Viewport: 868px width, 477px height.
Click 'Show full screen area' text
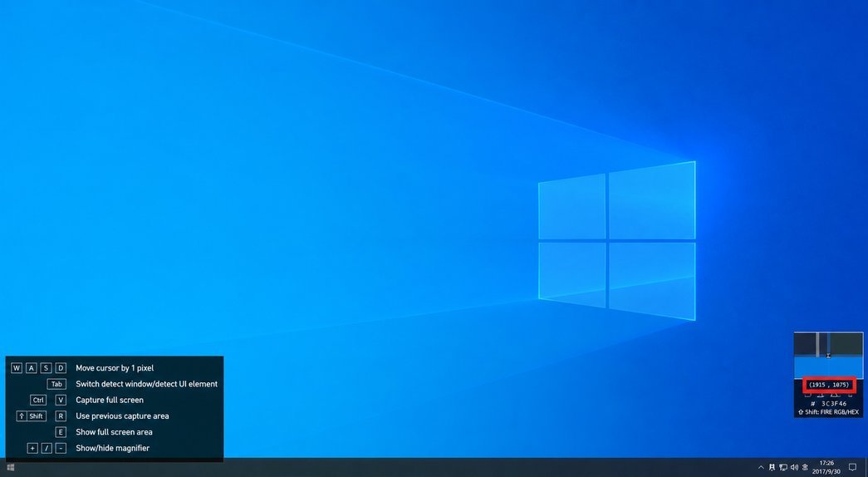[114, 432]
